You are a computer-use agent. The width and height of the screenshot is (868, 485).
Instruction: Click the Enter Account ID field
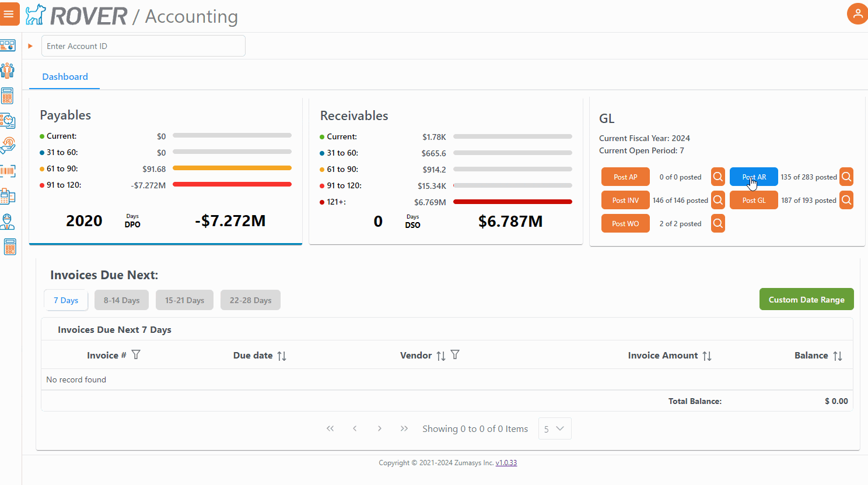pos(143,46)
